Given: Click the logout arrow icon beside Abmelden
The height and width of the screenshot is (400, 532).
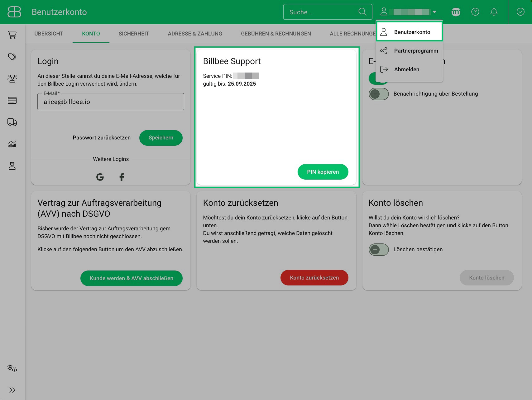Looking at the screenshot, I should pyautogui.click(x=384, y=69).
